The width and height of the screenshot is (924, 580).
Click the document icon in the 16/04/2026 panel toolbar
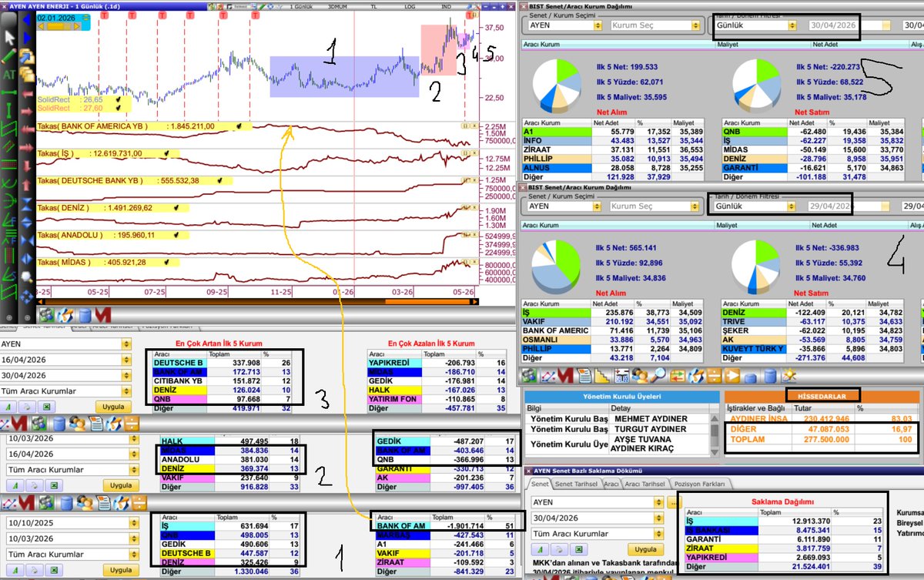coord(96,424)
